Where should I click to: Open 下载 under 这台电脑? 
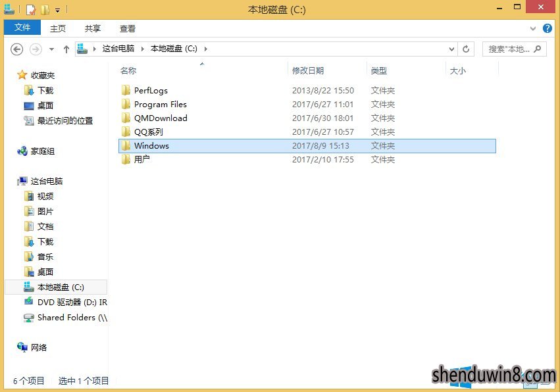coord(45,241)
